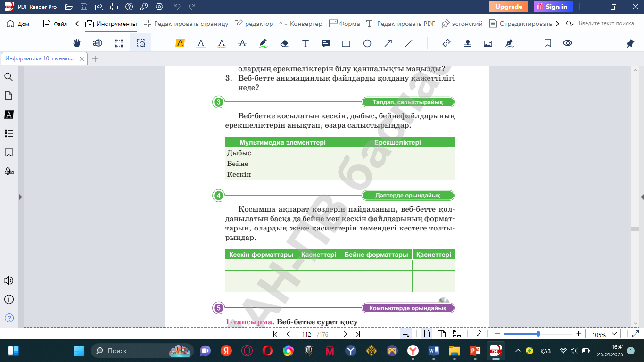This screenshot has height=362, width=644.
Task: Click the Upgrade button
Action: (508, 7)
